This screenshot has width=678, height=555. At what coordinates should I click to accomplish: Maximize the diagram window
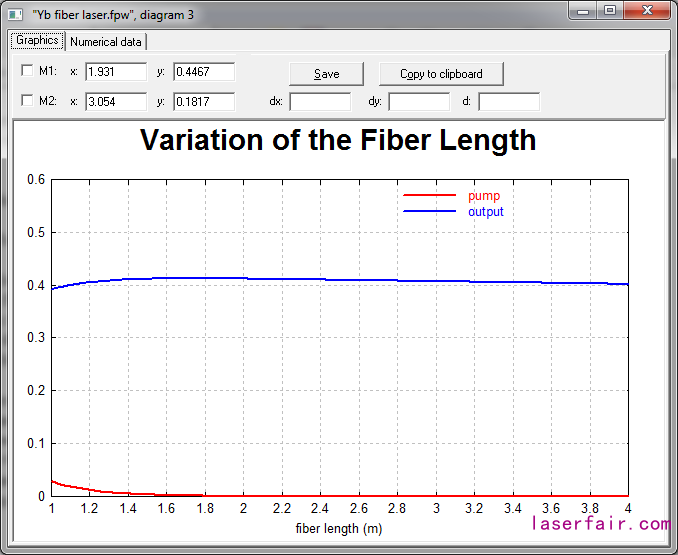coord(610,10)
